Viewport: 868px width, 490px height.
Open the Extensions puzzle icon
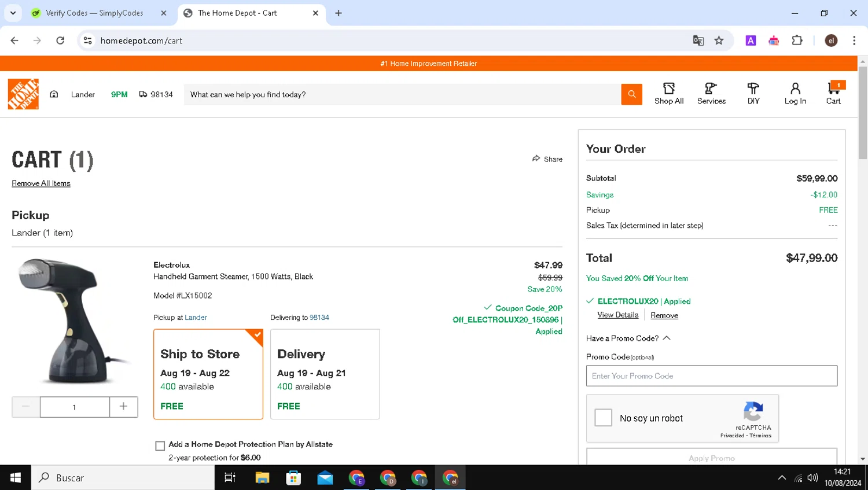[797, 40]
